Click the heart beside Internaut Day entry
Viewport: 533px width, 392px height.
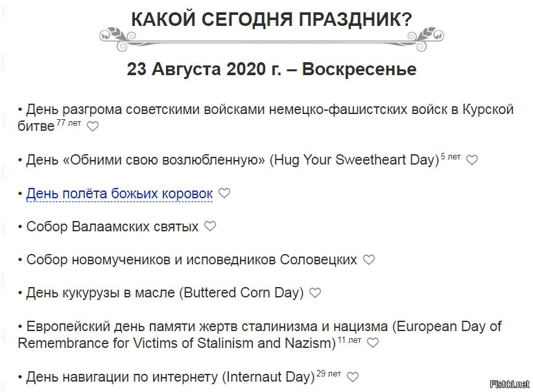click(351, 375)
